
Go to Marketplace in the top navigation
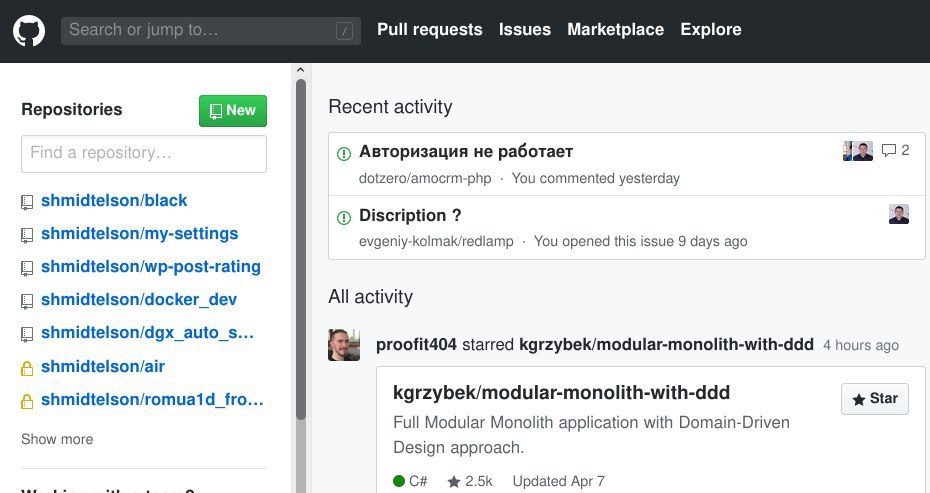615,30
